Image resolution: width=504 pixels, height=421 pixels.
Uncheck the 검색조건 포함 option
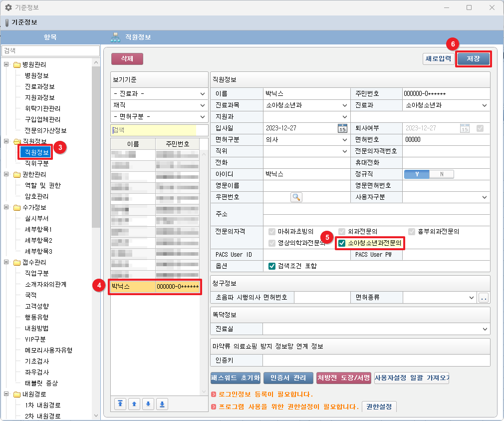[x=272, y=266]
